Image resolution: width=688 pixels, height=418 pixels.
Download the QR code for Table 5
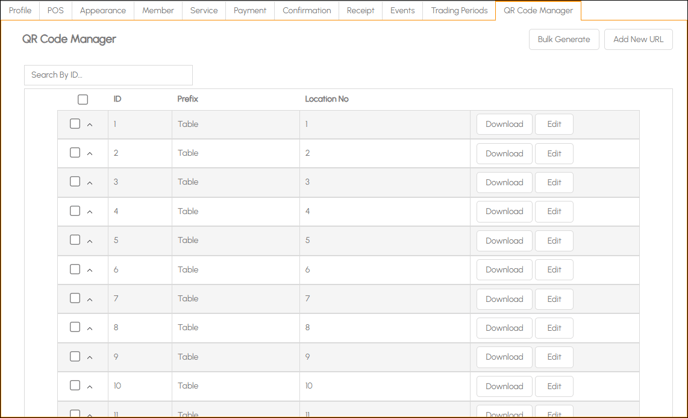pos(504,241)
